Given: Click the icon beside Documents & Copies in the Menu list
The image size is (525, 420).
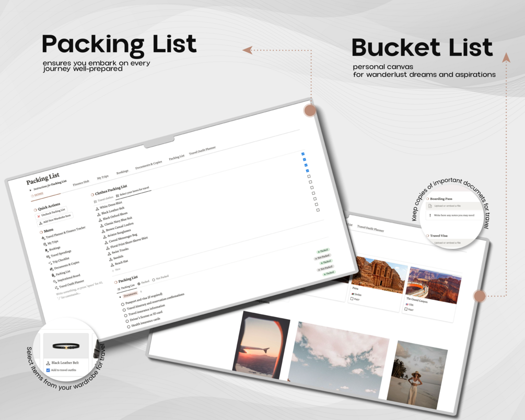Looking at the screenshot, I should (52, 269).
